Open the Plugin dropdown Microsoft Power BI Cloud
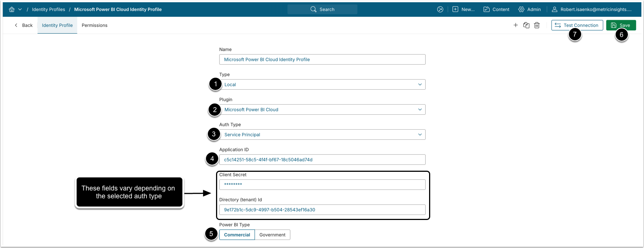This screenshot has width=644, height=248. (x=322, y=109)
